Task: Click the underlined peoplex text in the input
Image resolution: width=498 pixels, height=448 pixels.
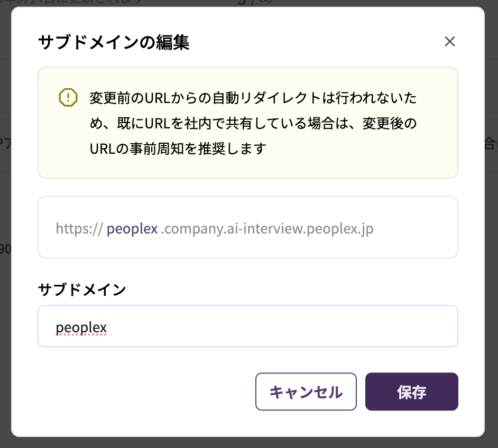Action: click(81, 328)
